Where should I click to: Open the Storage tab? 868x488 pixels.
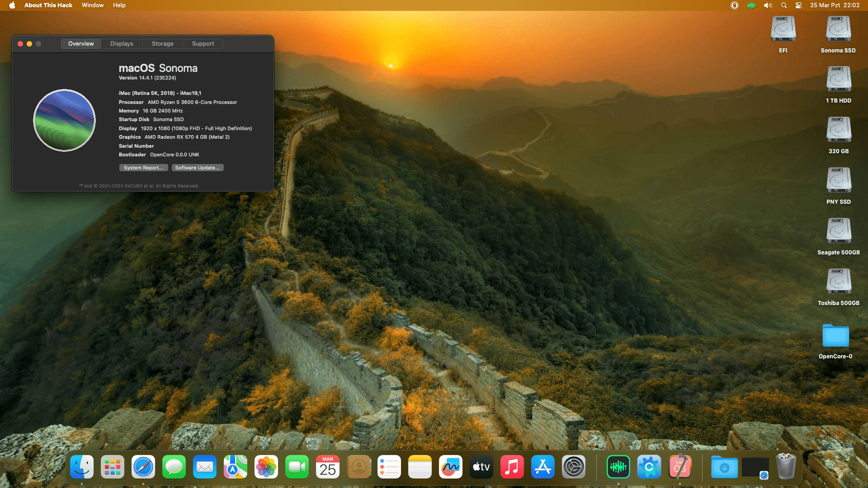click(x=162, y=44)
